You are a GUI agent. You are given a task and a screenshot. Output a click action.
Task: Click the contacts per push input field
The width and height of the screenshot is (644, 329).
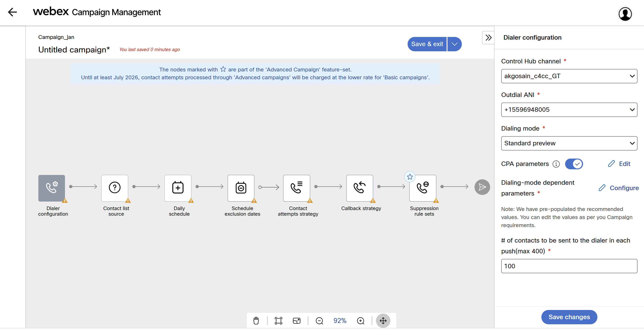pos(569,266)
